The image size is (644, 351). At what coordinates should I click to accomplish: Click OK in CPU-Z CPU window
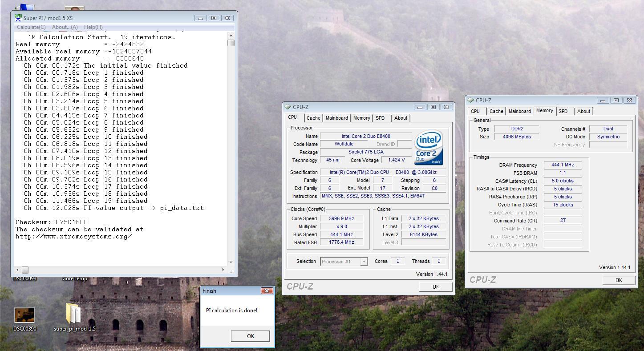click(436, 287)
